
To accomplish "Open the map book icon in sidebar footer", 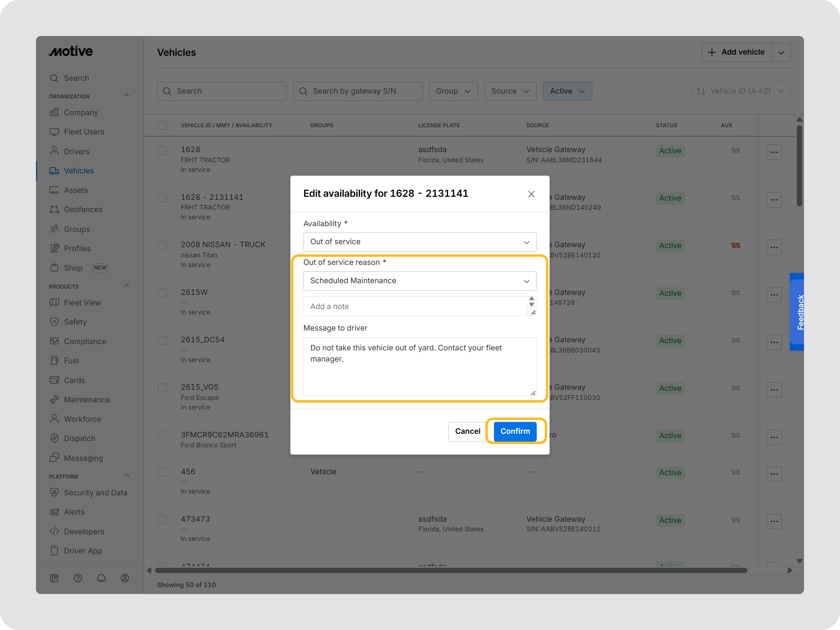I will pos(54,578).
